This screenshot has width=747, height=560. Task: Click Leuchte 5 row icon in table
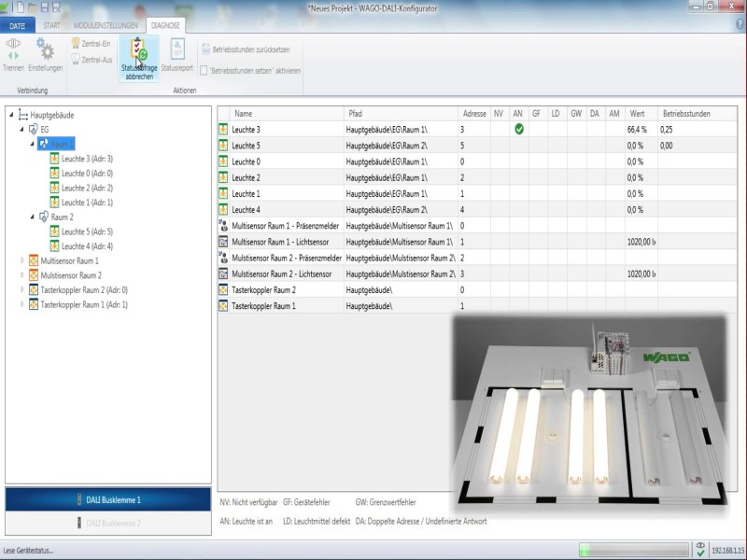click(x=223, y=146)
